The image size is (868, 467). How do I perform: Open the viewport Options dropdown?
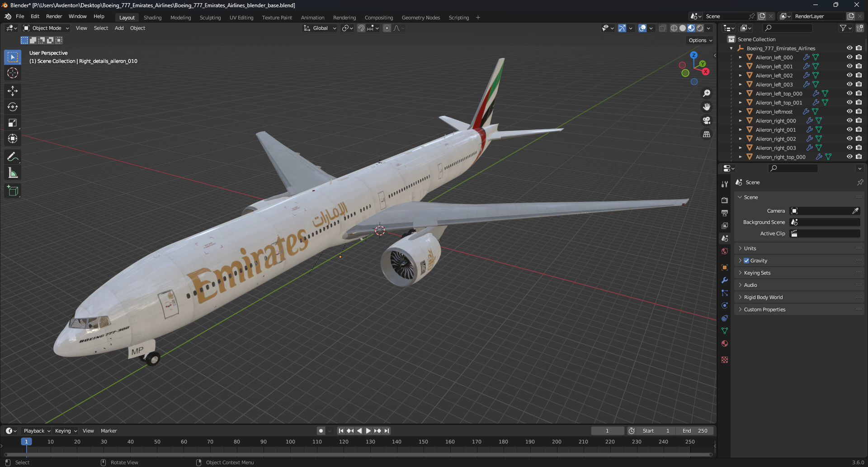tap(700, 40)
